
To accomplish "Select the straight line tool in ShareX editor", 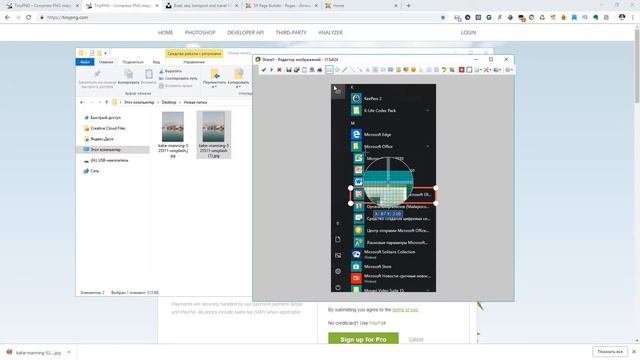I will (353, 70).
